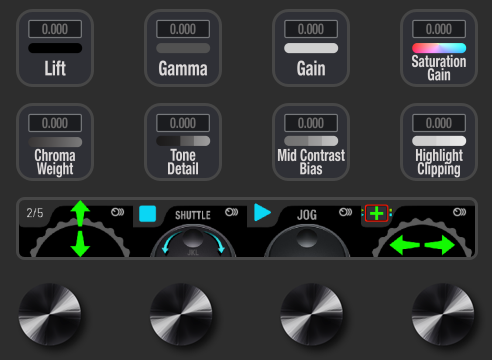Click the dark gray bar above Gamma
This screenshot has width=492, height=360.
click(x=183, y=48)
